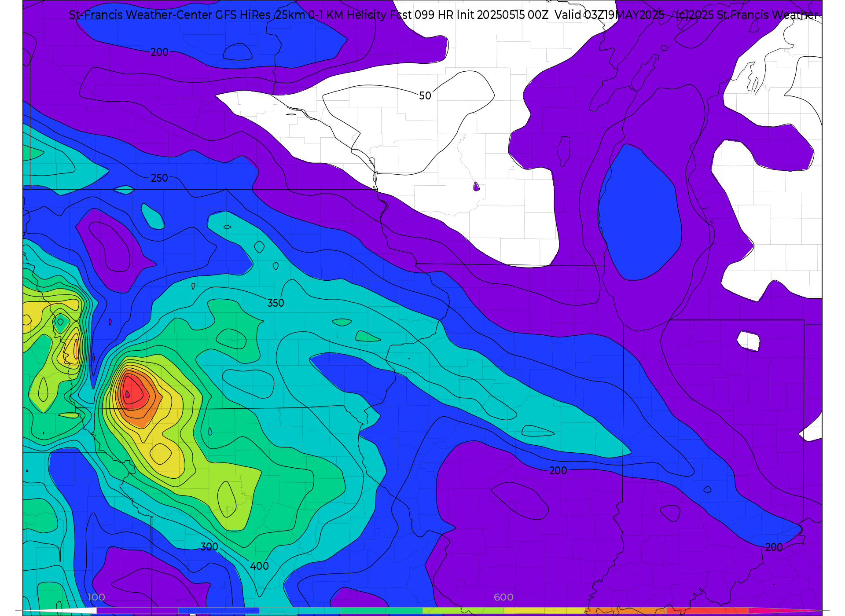845x616 pixels.
Task: Click the '400' contour label
Action: [x=259, y=566]
